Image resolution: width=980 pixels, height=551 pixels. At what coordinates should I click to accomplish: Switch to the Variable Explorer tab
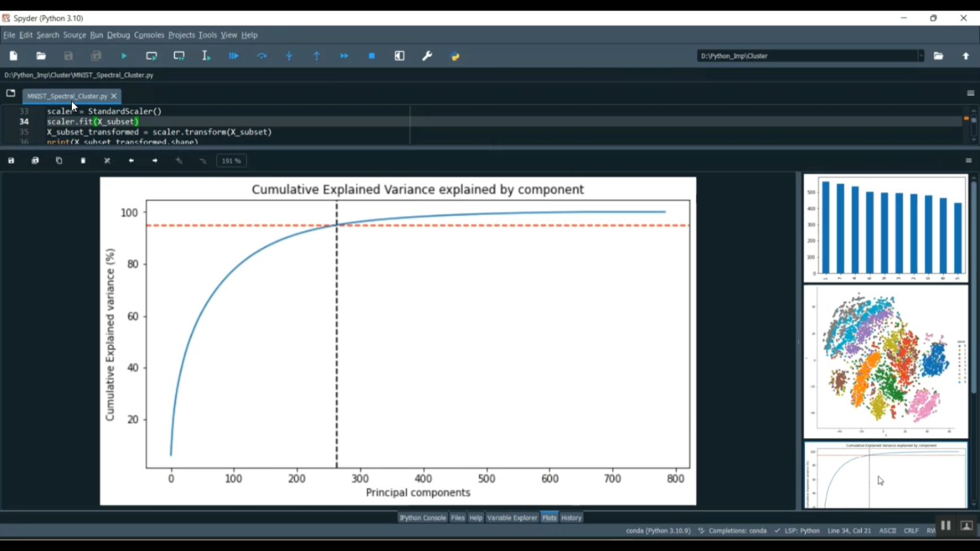(x=512, y=518)
